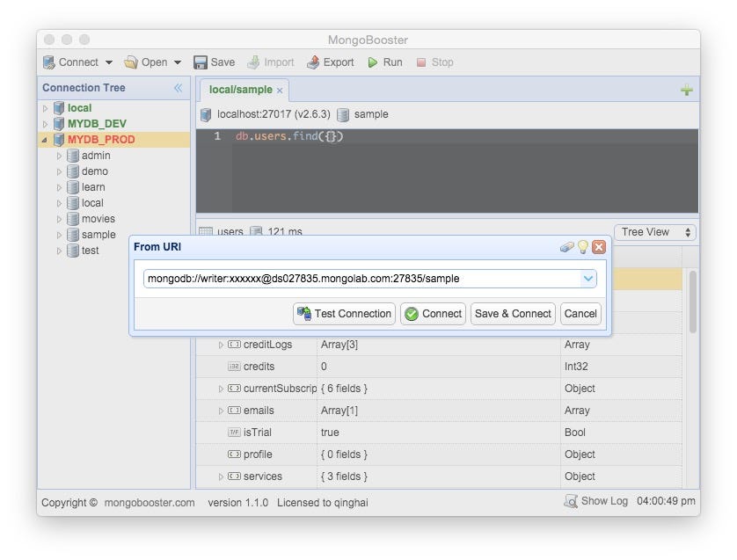737x560 pixels.
Task: Select the demo database
Action: 94,171
